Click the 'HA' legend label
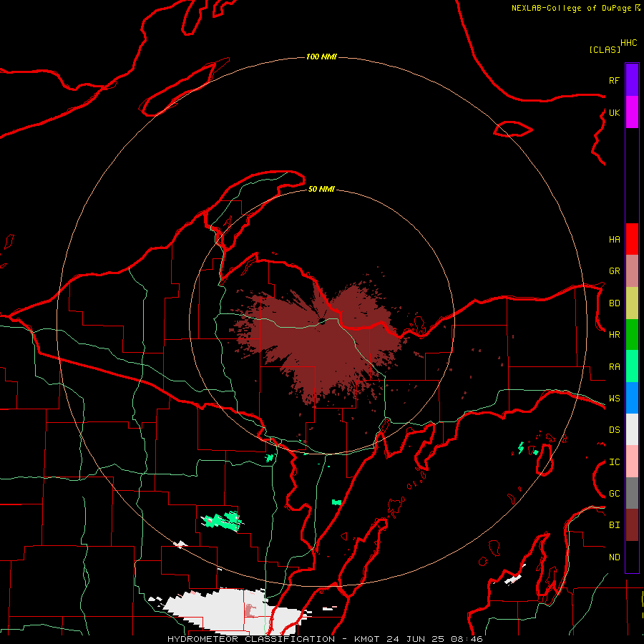 (614, 240)
